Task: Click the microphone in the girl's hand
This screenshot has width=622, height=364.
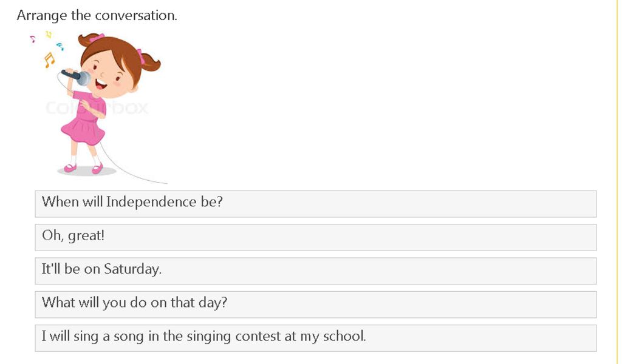Action: pos(77,76)
